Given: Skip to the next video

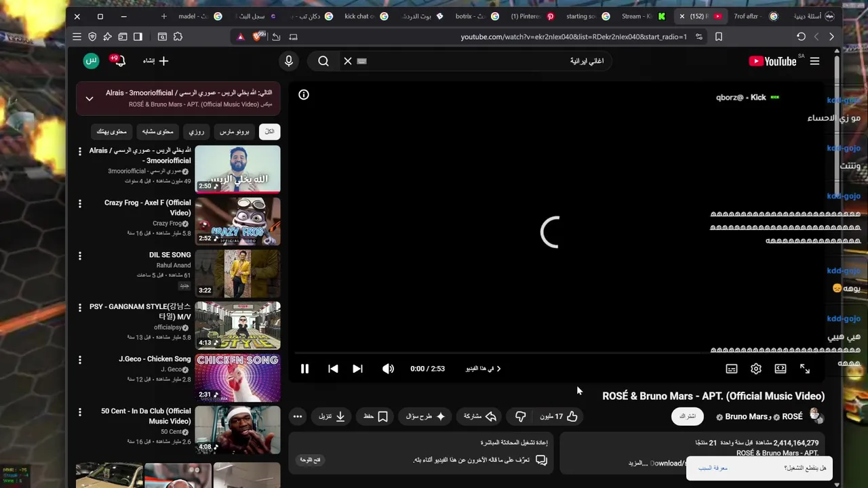Looking at the screenshot, I should [x=357, y=369].
